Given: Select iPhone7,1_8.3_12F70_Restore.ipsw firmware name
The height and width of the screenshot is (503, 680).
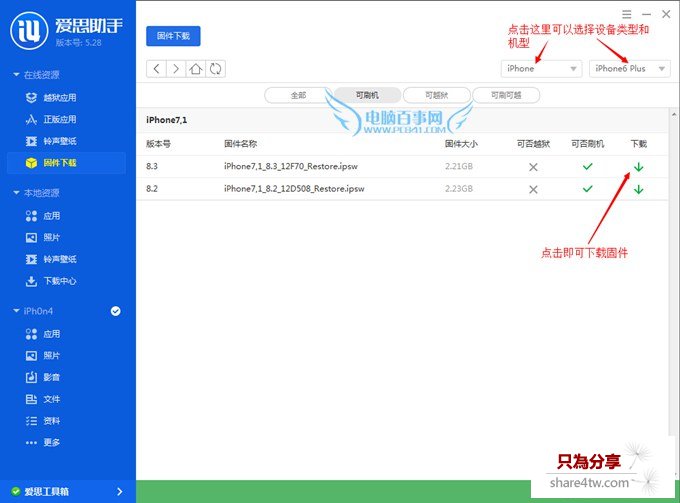Looking at the screenshot, I should (291, 166).
